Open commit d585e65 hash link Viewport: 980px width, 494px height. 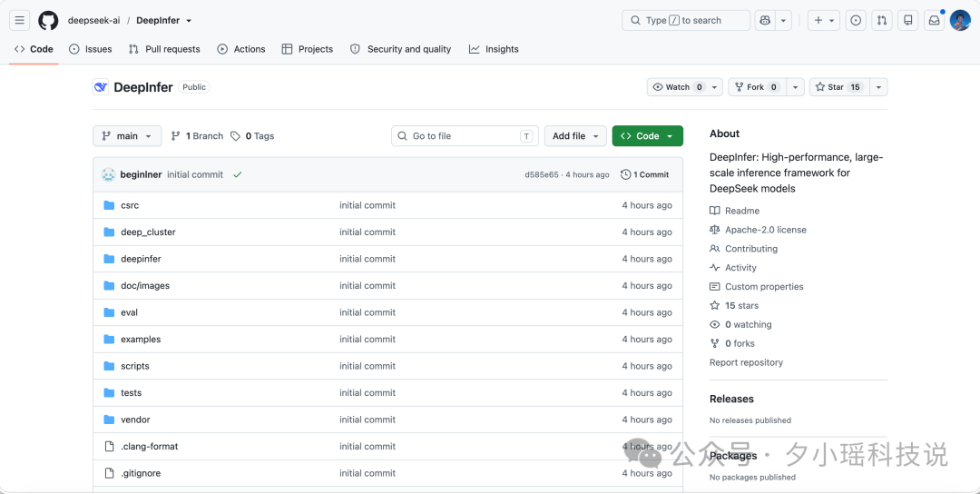click(x=542, y=175)
